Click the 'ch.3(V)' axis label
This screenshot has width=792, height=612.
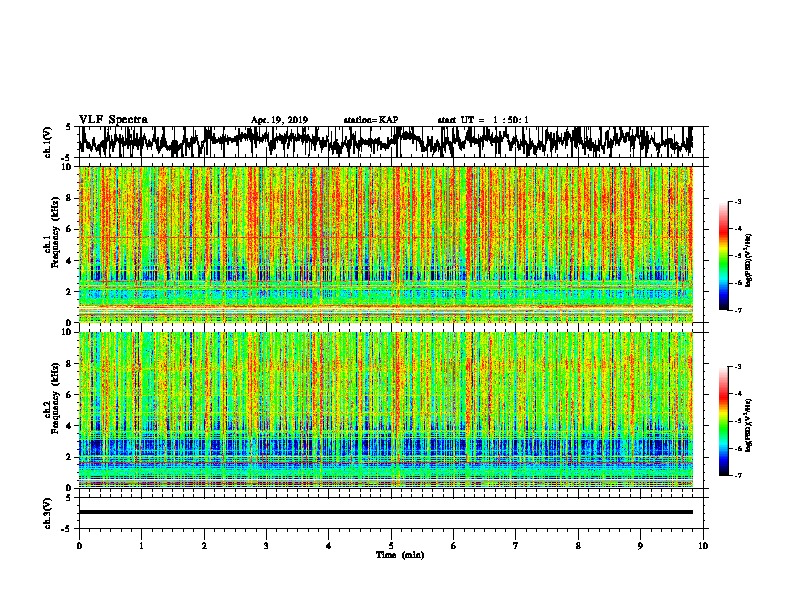pos(47,513)
